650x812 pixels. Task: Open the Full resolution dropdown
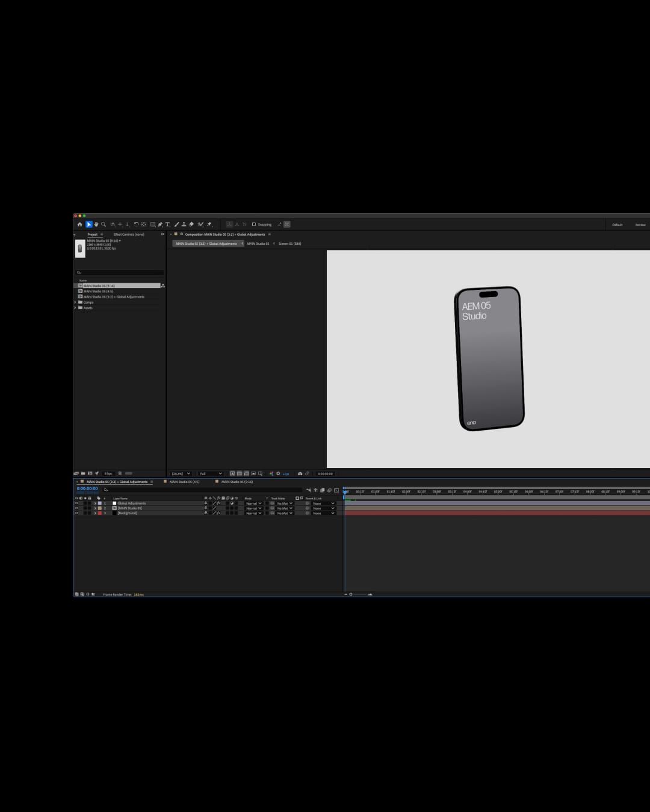[x=211, y=473]
